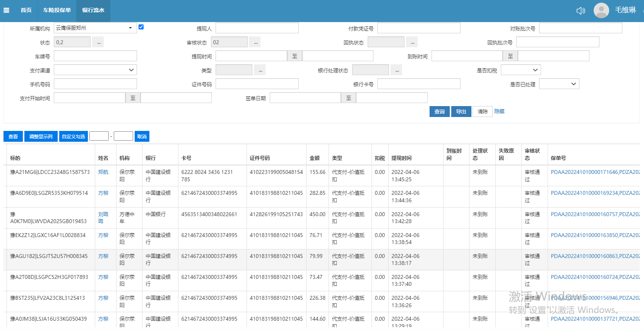Open the 审核状态 ellipsis picker button
The height and width of the screenshot is (330, 644).
(x=255, y=42)
